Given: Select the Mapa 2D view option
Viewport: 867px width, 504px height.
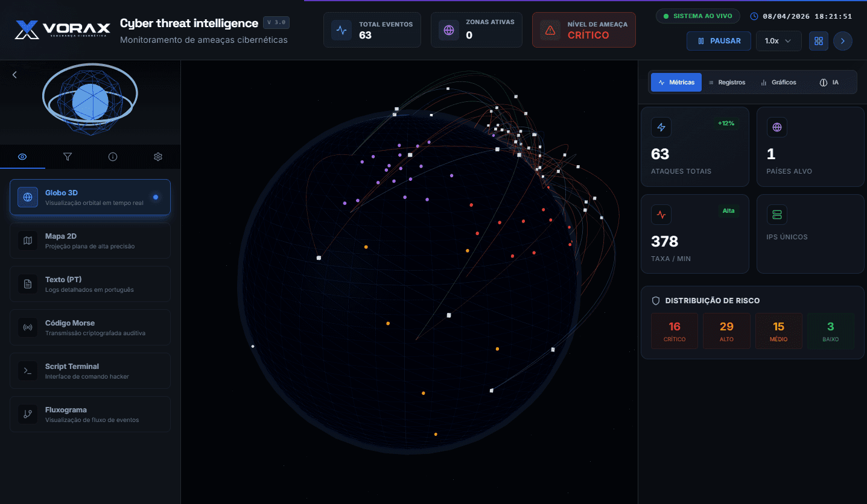Looking at the screenshot, I should click(90, 241).
